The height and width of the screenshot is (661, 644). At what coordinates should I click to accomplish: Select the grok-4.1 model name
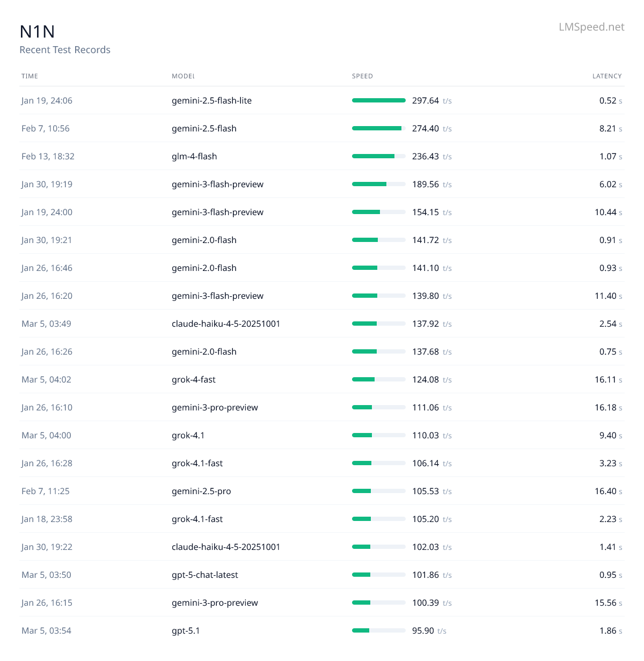(188, 435)
